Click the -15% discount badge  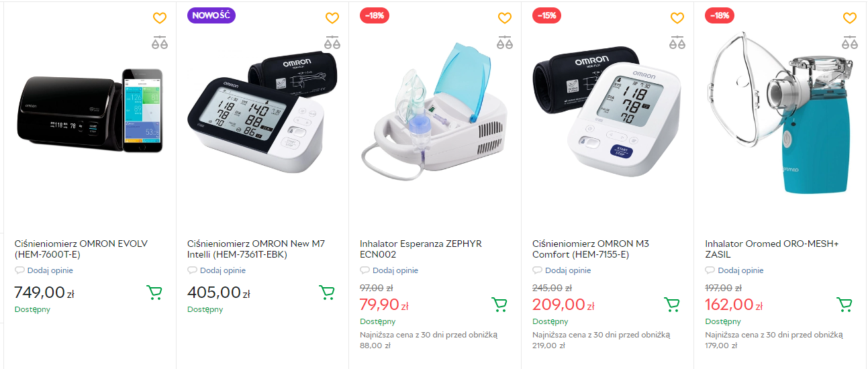(x=547, y=15)
